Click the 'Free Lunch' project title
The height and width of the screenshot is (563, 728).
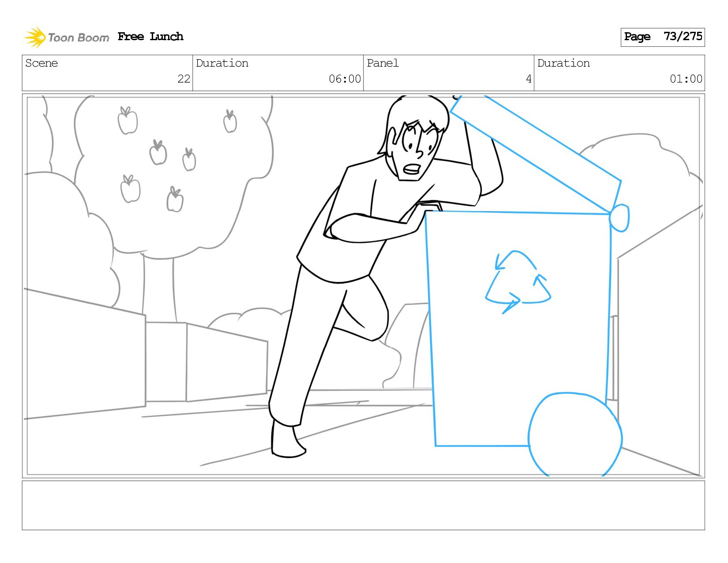click(x=150, y=37)
